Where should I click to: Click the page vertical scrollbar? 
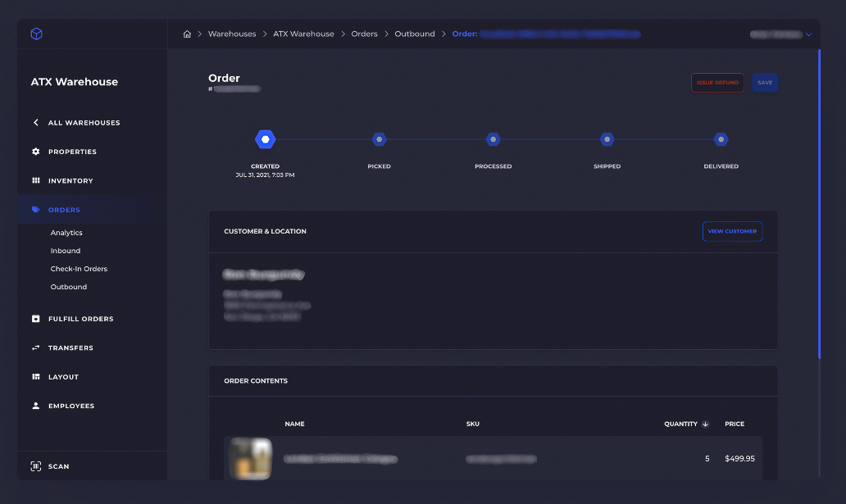point(819,204)
